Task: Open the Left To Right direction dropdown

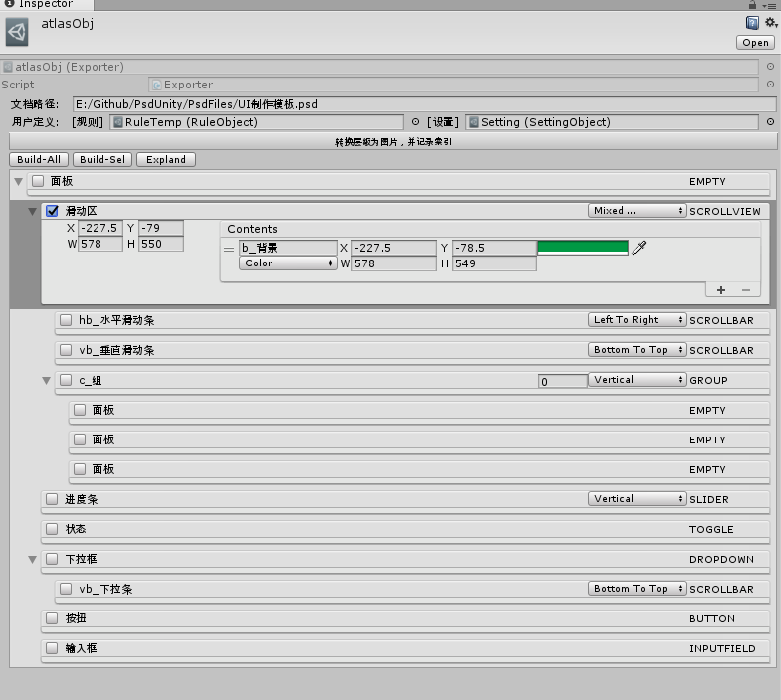Action: tap(637, 320)
